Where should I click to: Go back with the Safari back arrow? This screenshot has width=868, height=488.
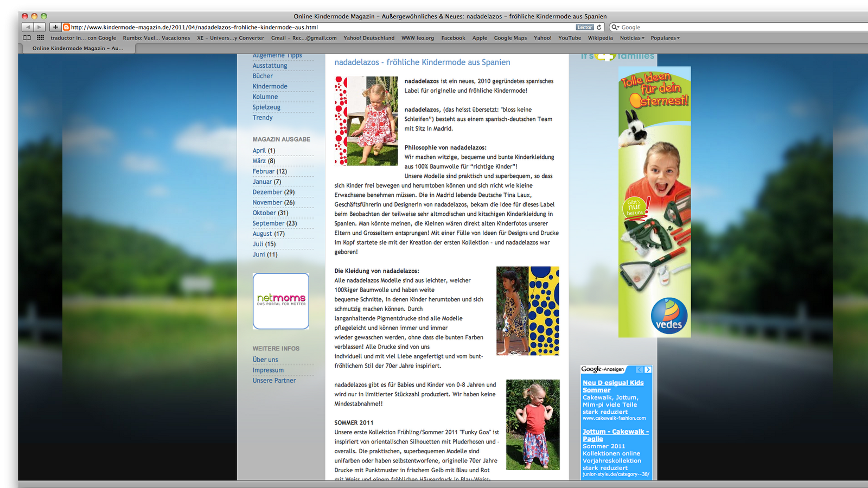click(x=28, y=27)
